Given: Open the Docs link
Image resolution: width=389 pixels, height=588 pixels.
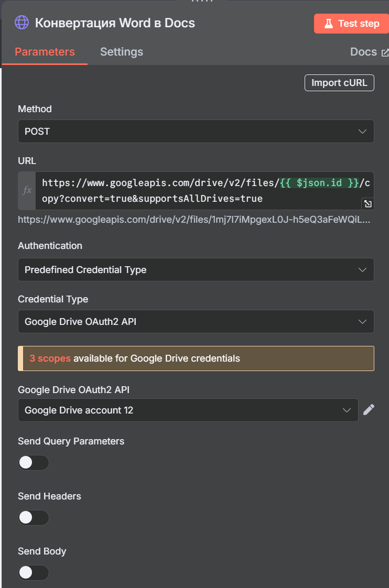Looking at the screenshot, I should pyautogui.click(x=363, y=52).
